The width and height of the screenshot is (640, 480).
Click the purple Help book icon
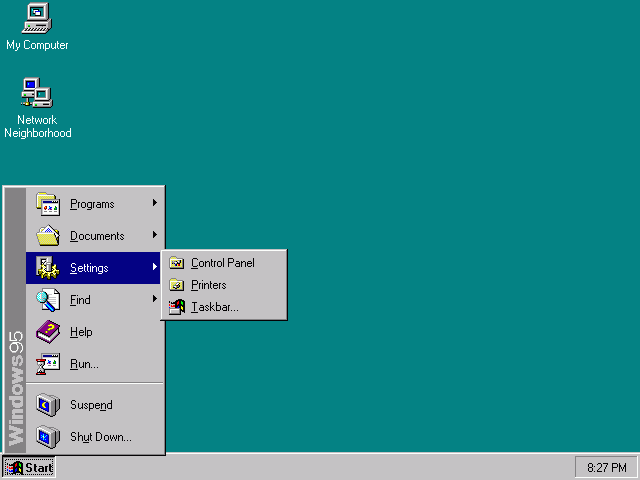(x=48, y=332)
